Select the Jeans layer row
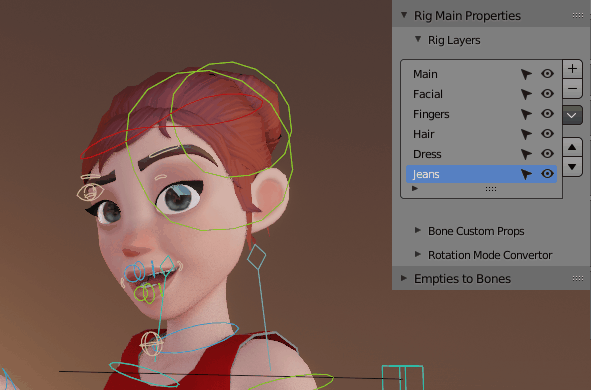The width and height of the screenshot is (591, 390). click(x=481, y=174)
